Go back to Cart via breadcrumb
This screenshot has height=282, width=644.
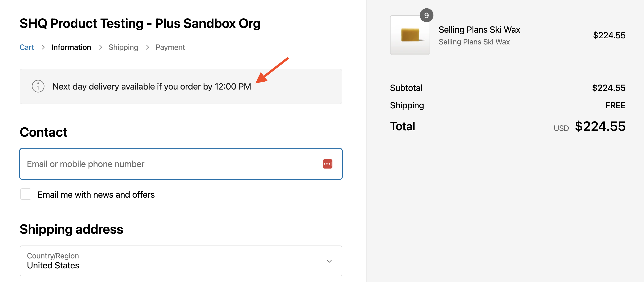pos(27,47)
